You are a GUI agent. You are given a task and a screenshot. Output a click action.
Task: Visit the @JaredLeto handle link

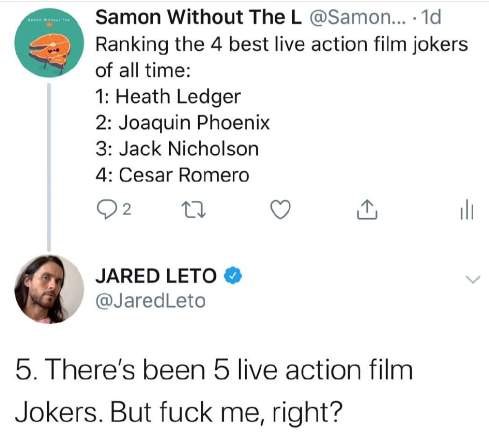[150, 301]
